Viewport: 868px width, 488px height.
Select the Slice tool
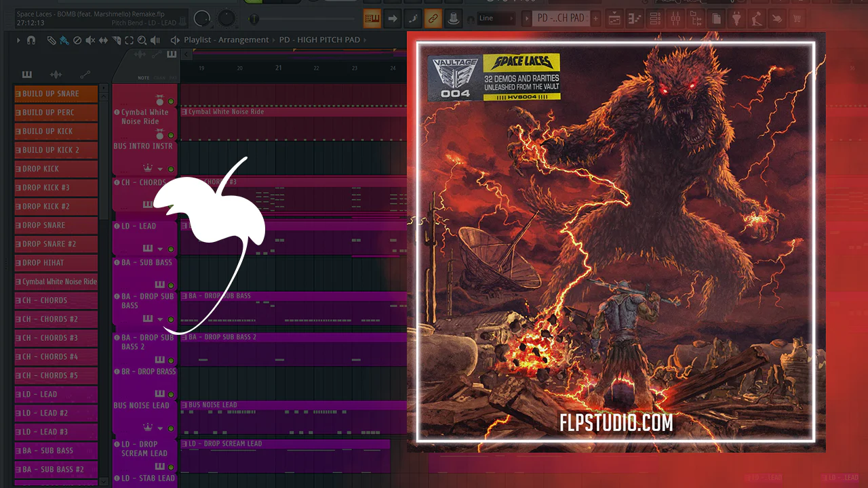116,41
